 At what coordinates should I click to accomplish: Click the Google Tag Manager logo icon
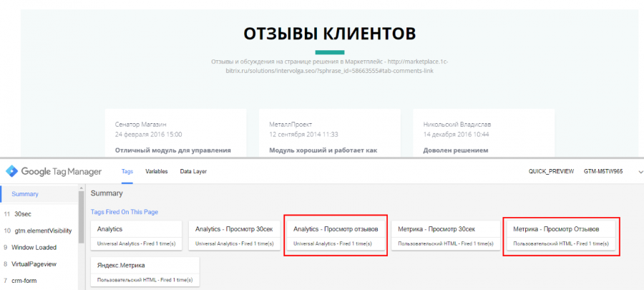tap(11, 171)
